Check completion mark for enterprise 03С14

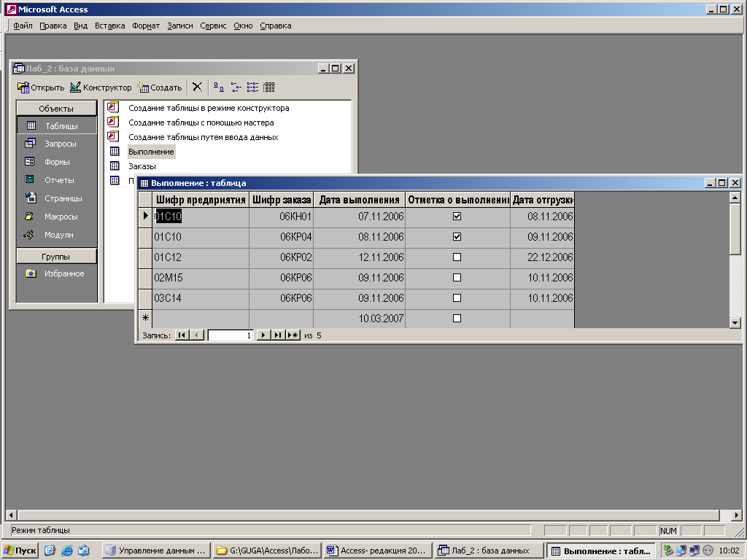[x=457, y=298]
